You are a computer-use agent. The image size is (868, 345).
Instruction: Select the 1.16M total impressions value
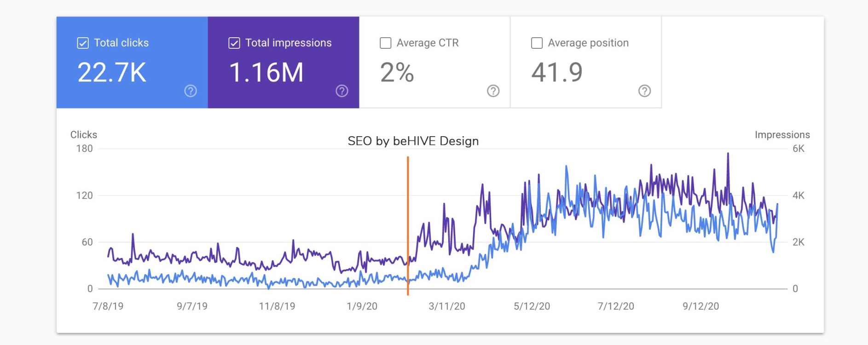pos(266,73)
